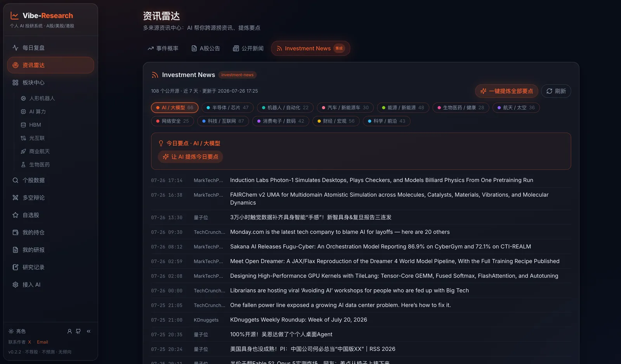The height and width of the screenshot is (364, 621).
Task: Click the Vibe-Research logo
Action: (x=42, y=16)
